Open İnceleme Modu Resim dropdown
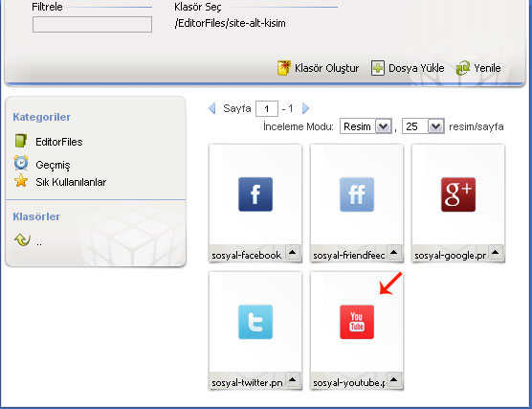The width and height of the screenshot is (532, 409). [366, 126]
